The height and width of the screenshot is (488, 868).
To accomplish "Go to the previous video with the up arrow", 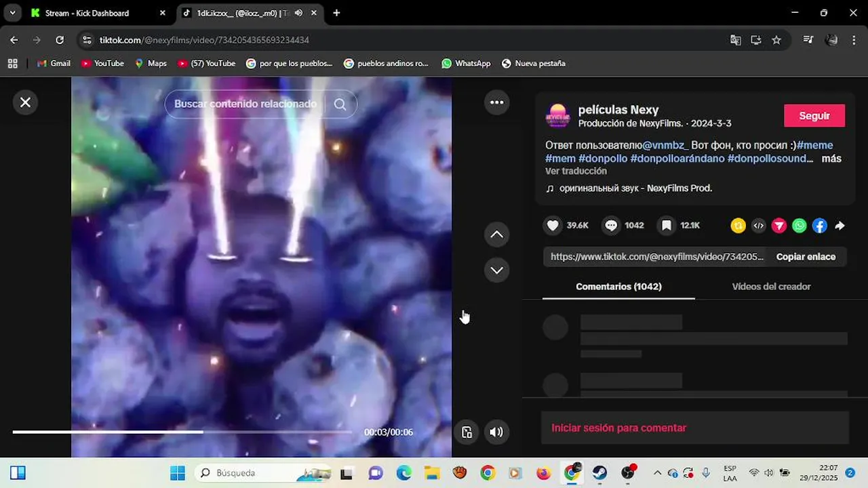I will pos(497,235).
